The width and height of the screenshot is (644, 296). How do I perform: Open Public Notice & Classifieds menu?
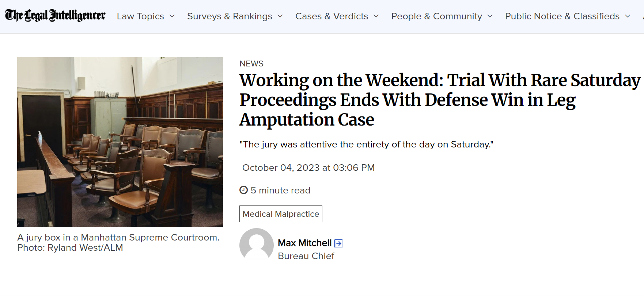point(562,16)
